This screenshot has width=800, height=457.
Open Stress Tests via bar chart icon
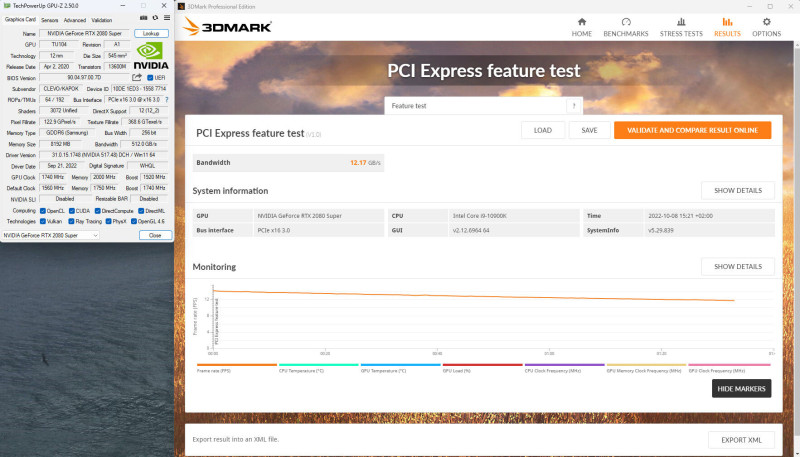click(x=681, y=22)
